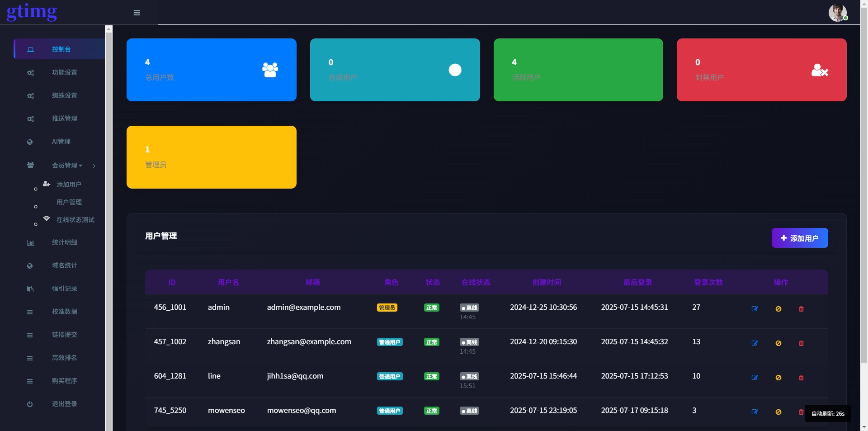Click the gears icon next to 蜘蛛设置

click(x=30, y=96)
